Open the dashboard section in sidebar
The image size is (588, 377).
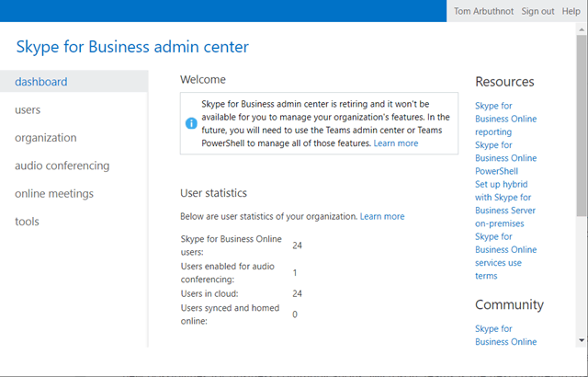tap(40, 82)
